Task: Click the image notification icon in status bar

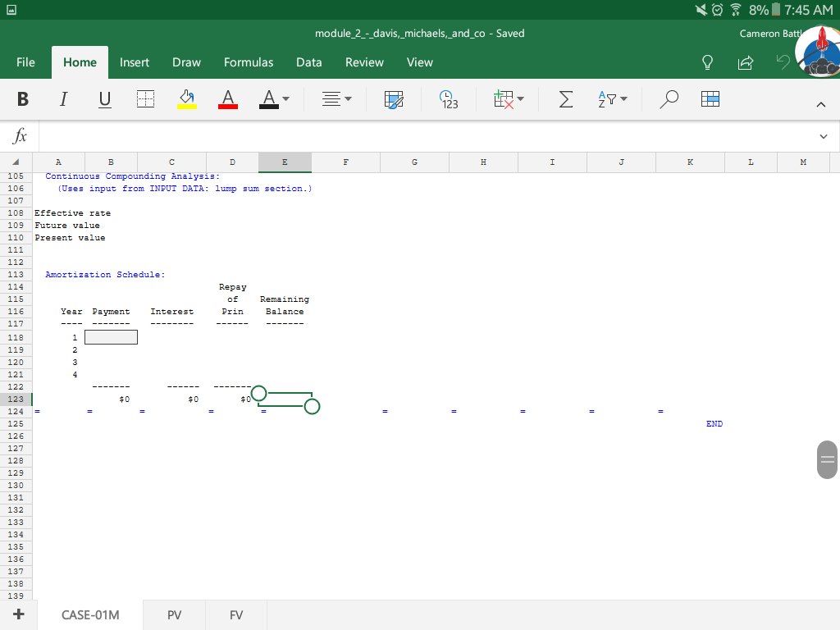Action: pyautogui.click(x=11, y=10)
